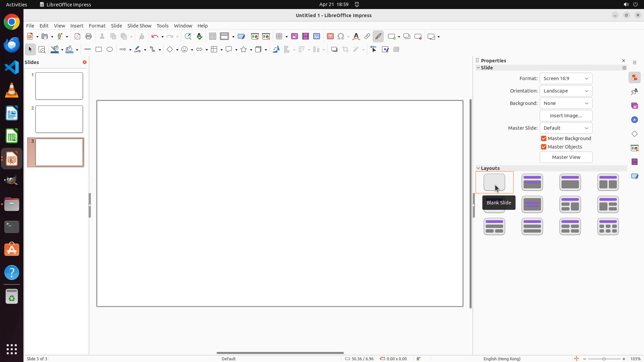Click the Master View button
The width and height of the screenshot is (644, 362).
566,157
